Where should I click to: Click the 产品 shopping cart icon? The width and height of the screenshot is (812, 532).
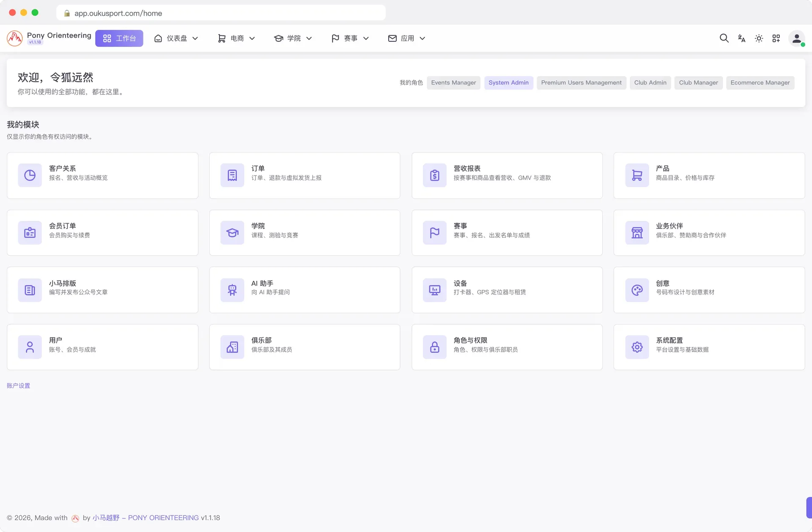point(637,175)
